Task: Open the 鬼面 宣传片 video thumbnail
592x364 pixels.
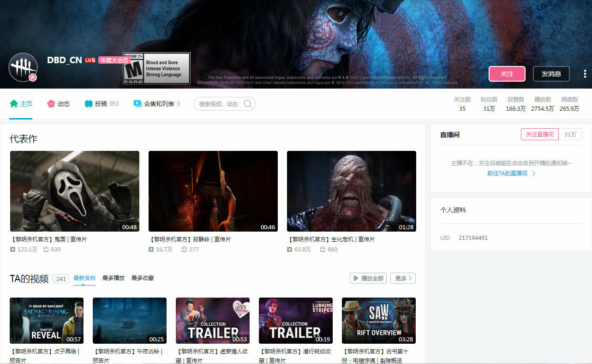Action: click(75, 191)
